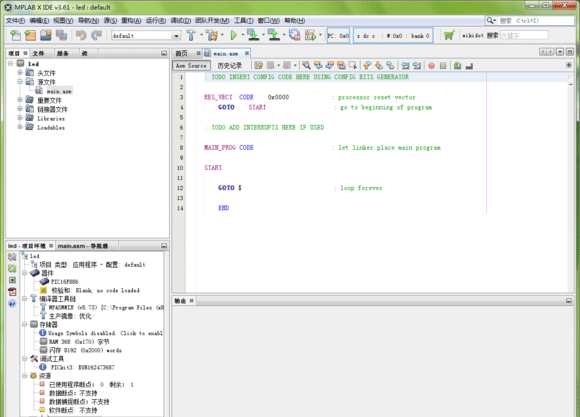580x417 pixels.
Task: Open the 帮助(H) menu
Action: pyautogui.click(x=295, y=21)
